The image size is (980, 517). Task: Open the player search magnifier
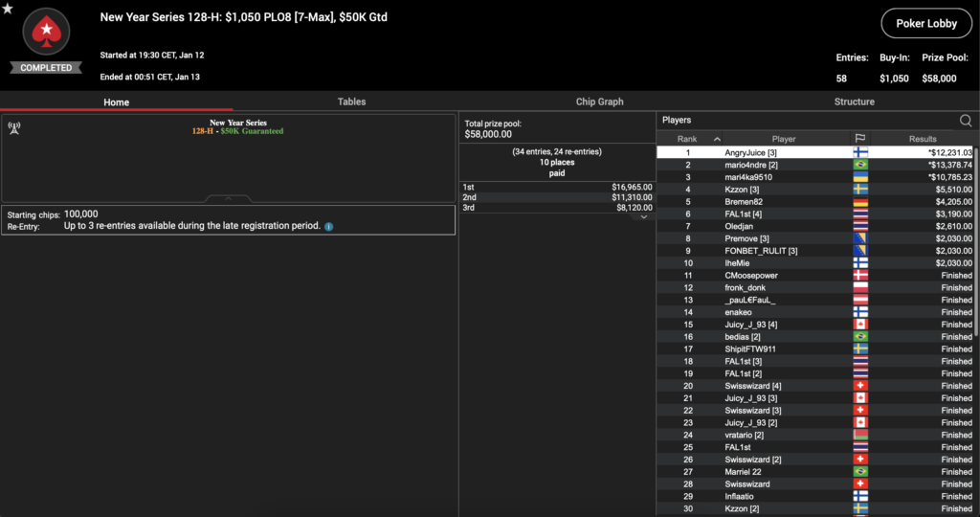tap(965, 121)
